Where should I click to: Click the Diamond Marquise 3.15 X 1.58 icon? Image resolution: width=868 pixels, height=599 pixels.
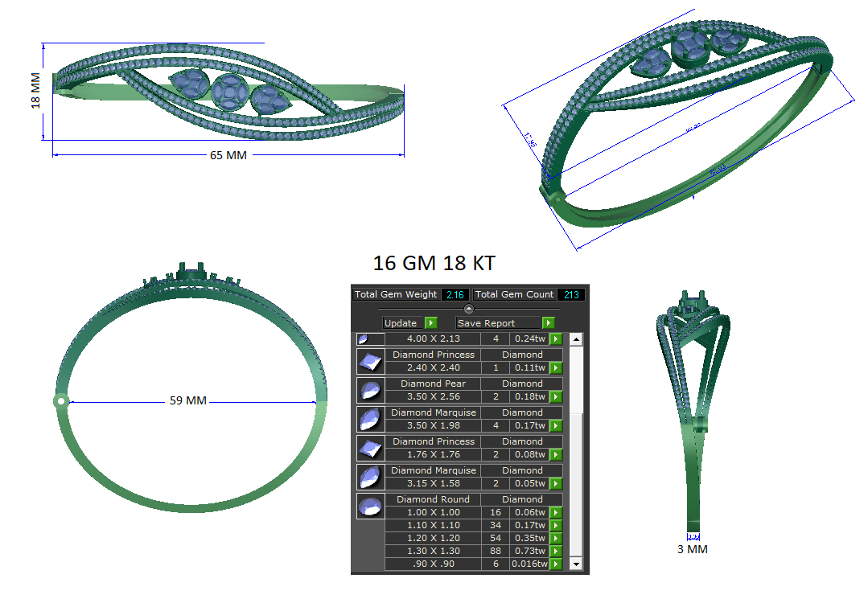click(370, 477)
